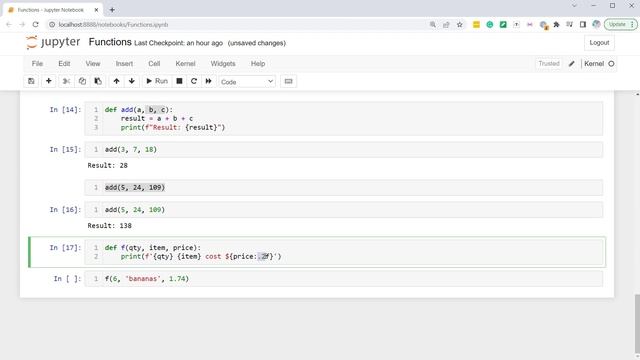This screenshot has width=640, height=360.
Task: Open the Insert menu
Action: tap(124, 64)
